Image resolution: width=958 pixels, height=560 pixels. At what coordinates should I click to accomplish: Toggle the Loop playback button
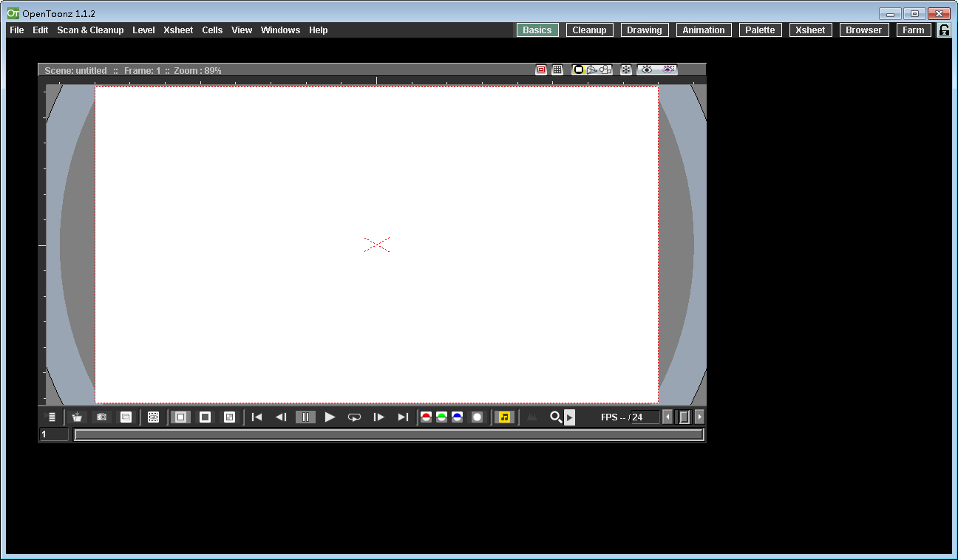coord(354,417)
